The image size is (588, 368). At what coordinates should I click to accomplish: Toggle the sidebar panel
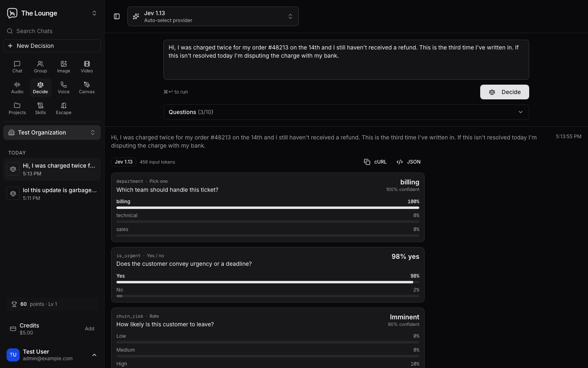pyautogui.click(x=117, y=16)
